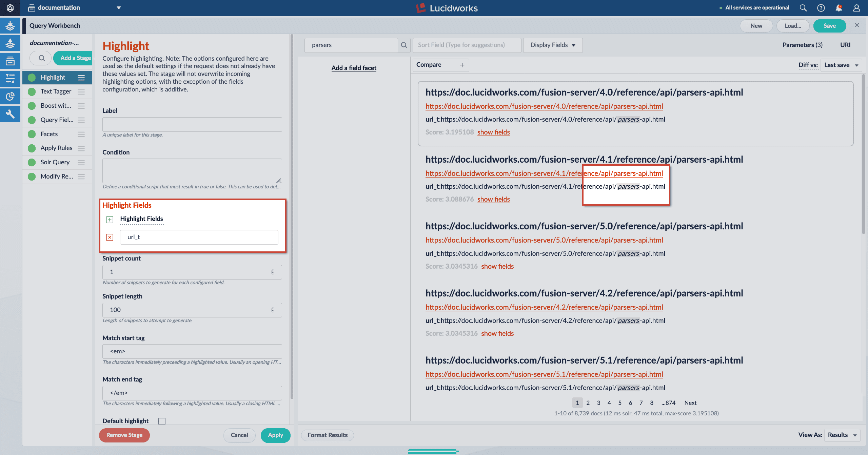The width and height of the screenshot is (868, 455).
Task: Add a new highlight field plus icon
Action: point(110,220)
